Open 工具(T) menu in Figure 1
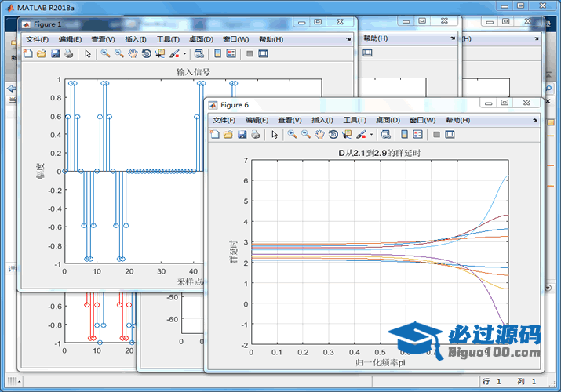Screen dimensions: 561x392 [168, 39]
